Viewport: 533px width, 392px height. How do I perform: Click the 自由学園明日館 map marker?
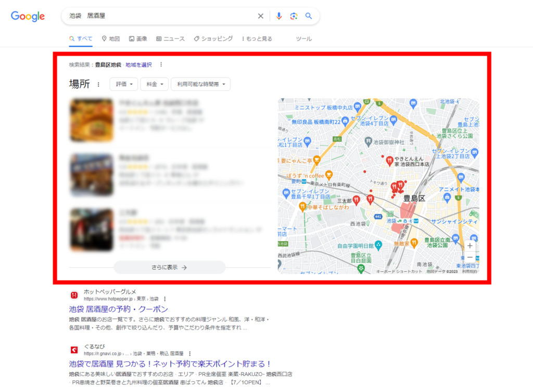(378, 245)
